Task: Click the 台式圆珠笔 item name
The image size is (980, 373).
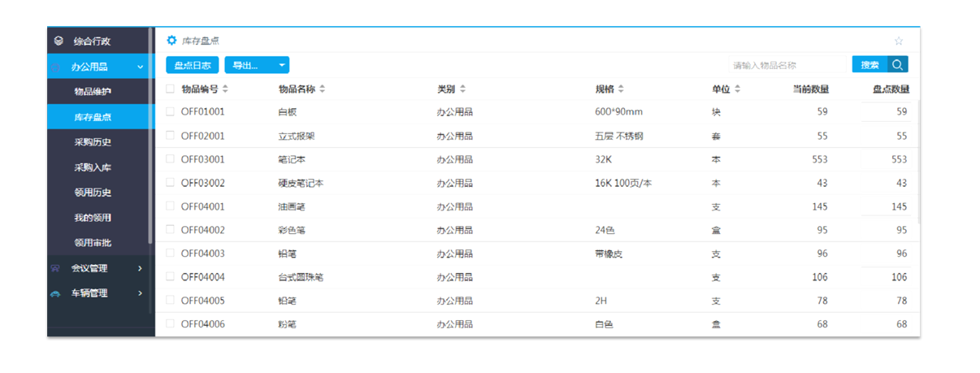Action: point(301,277)
